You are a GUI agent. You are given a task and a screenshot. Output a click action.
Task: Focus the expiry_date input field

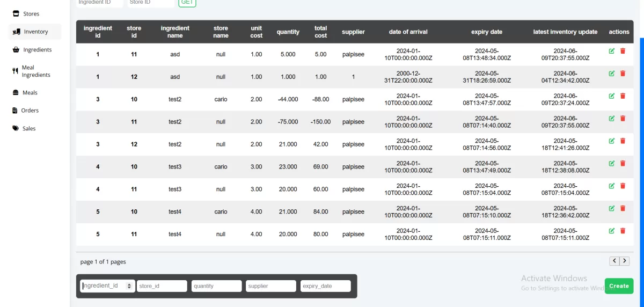tap(326, 286)
